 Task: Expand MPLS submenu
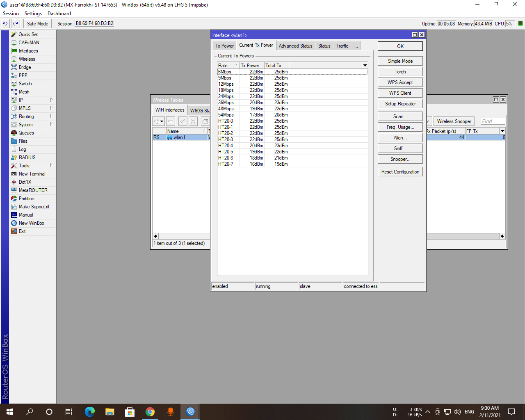pyautogui.click(x=51, y=108)
